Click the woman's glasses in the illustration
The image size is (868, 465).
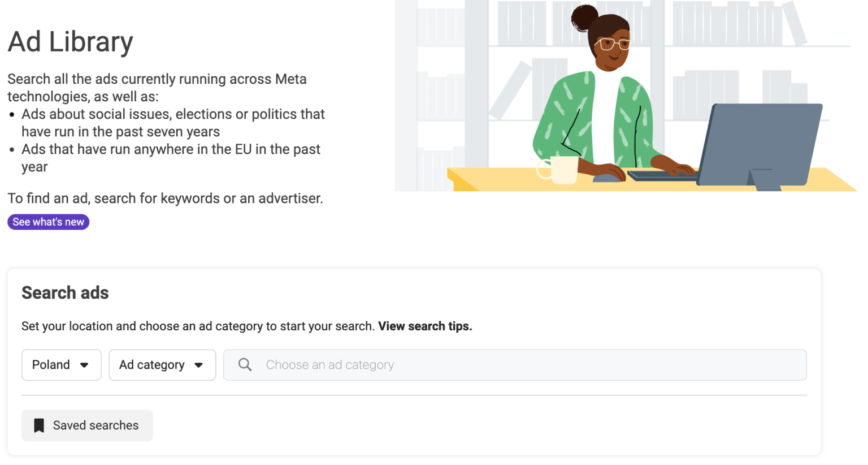coord(614,44)
